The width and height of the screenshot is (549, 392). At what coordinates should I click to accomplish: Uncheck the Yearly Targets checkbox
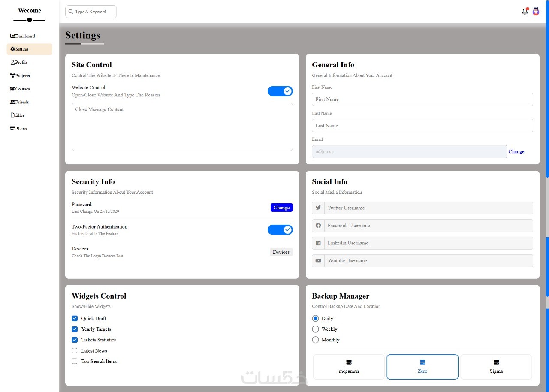click(75, 329)
